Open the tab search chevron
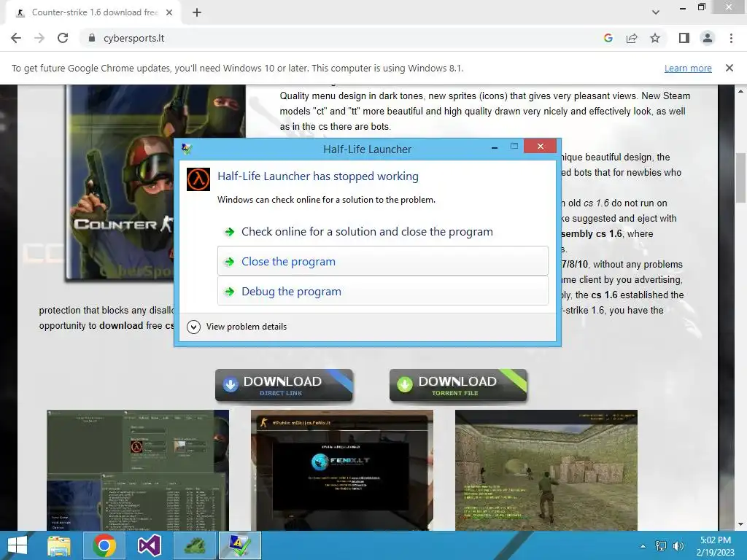Viewport: 747px width, 560px height. (x=656, y=12)
